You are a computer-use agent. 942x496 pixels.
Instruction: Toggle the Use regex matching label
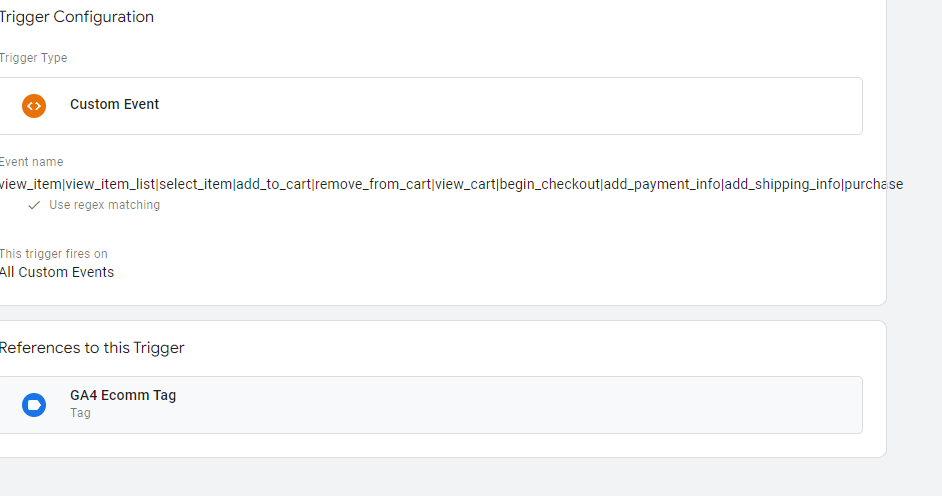click(105, 205)
